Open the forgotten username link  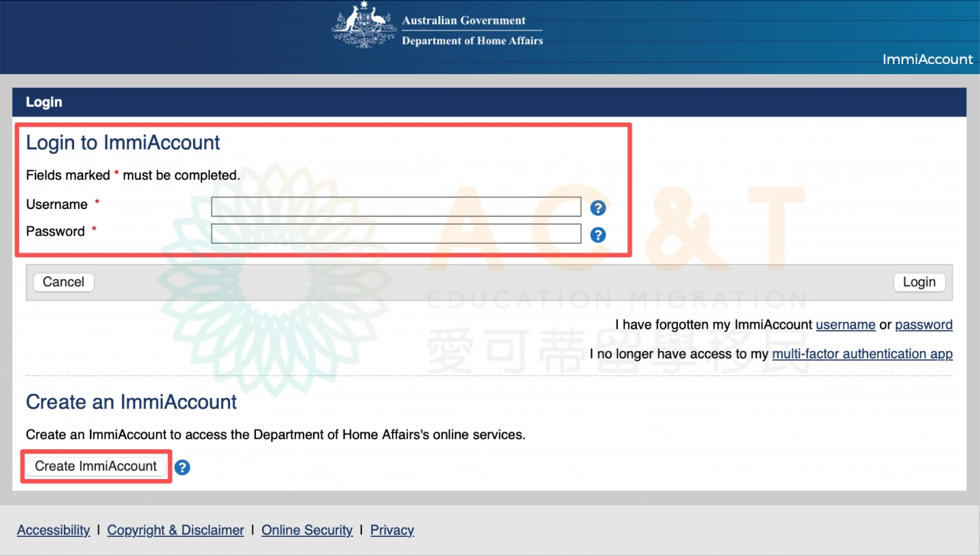[845, 325]
